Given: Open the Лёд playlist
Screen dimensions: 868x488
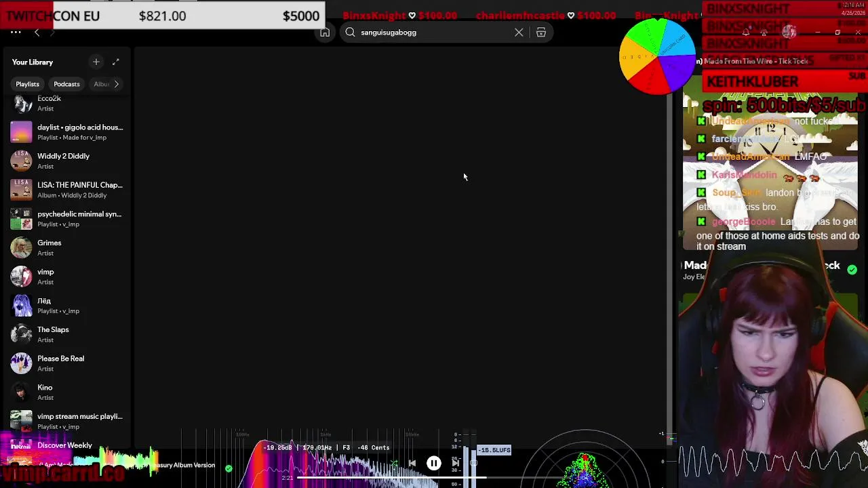Looking at the screenshot, I should pyautogui.click(x=67, y=306).
